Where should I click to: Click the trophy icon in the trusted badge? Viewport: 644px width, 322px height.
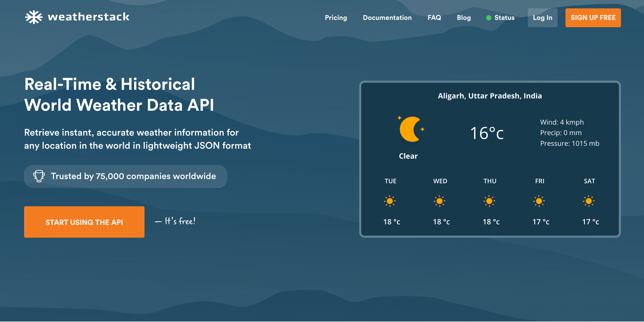point(39,176)
